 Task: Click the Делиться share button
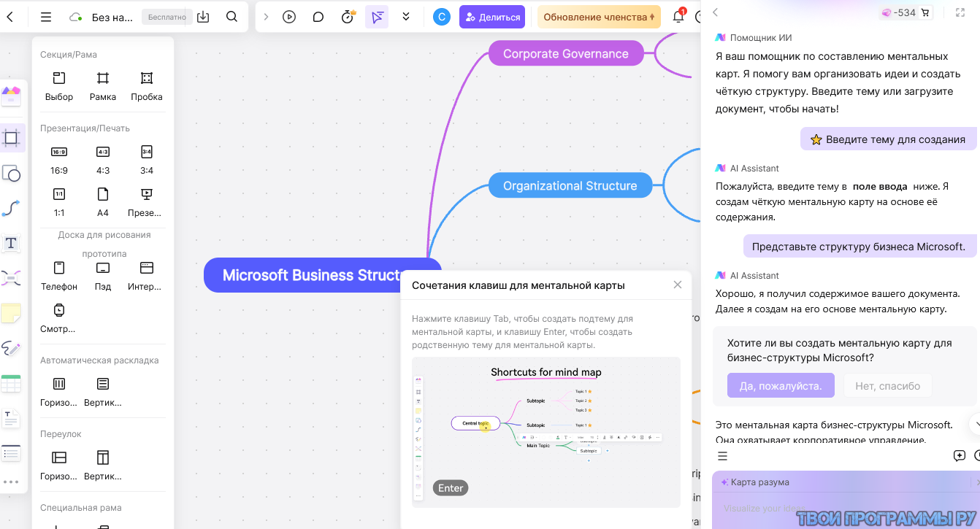(492, 17)
